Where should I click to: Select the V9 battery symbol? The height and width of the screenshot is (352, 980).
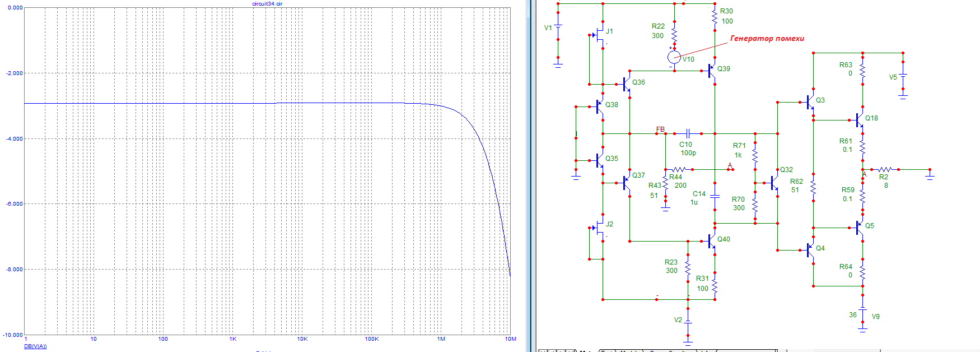[x=862, y=309]
